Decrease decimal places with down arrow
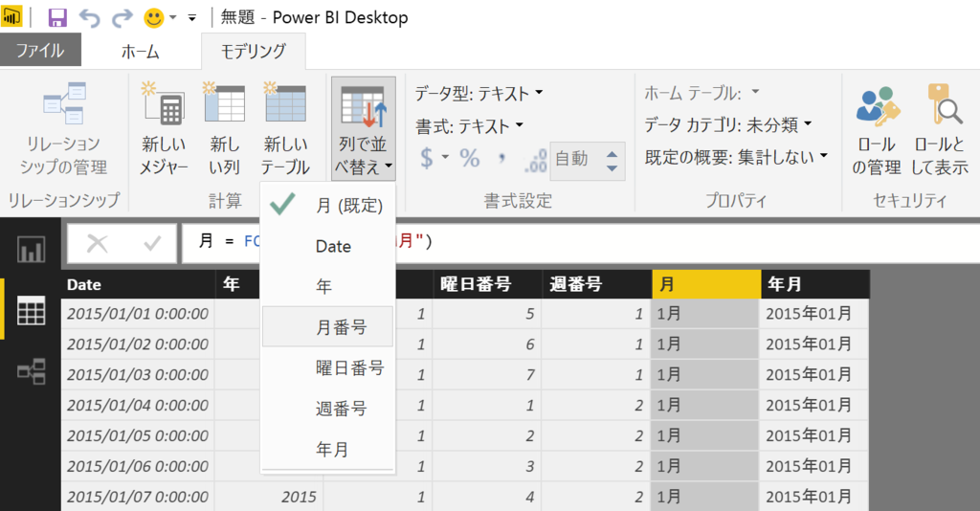The height and width of the screenshot is (511, 980). [612, 168]
